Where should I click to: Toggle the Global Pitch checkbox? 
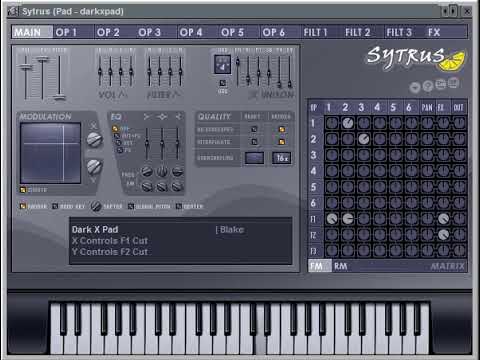point(131,207)
